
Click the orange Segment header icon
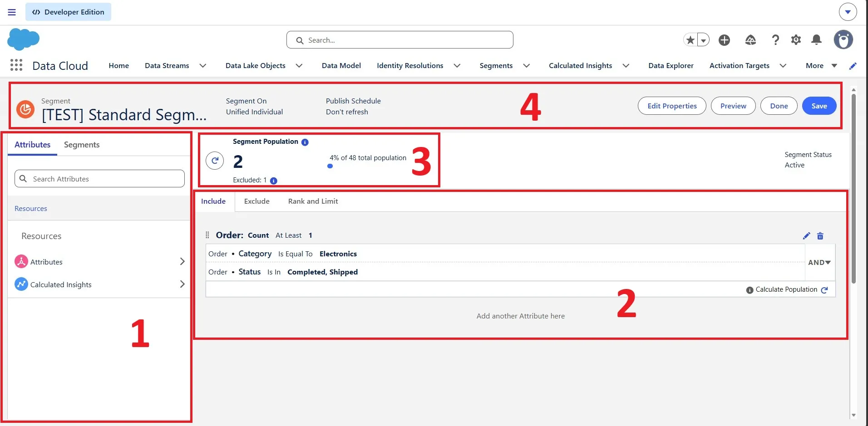click(25, 109)
